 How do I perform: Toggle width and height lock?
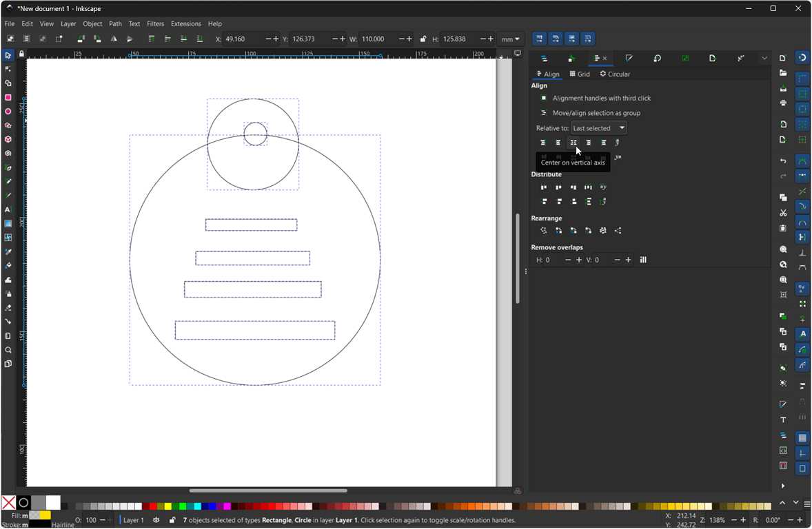coord(423,39)
